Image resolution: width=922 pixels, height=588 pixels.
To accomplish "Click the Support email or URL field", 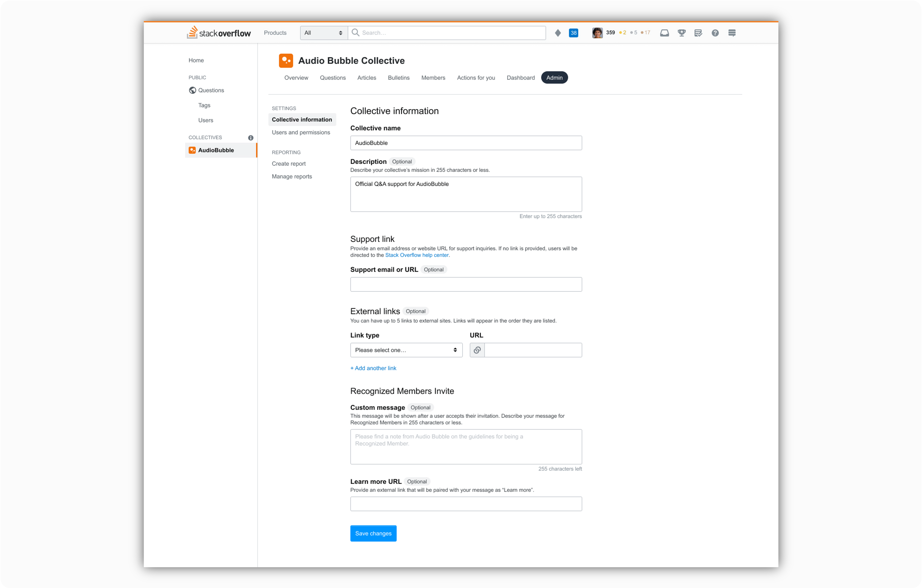I will click(x=466, y=284).
